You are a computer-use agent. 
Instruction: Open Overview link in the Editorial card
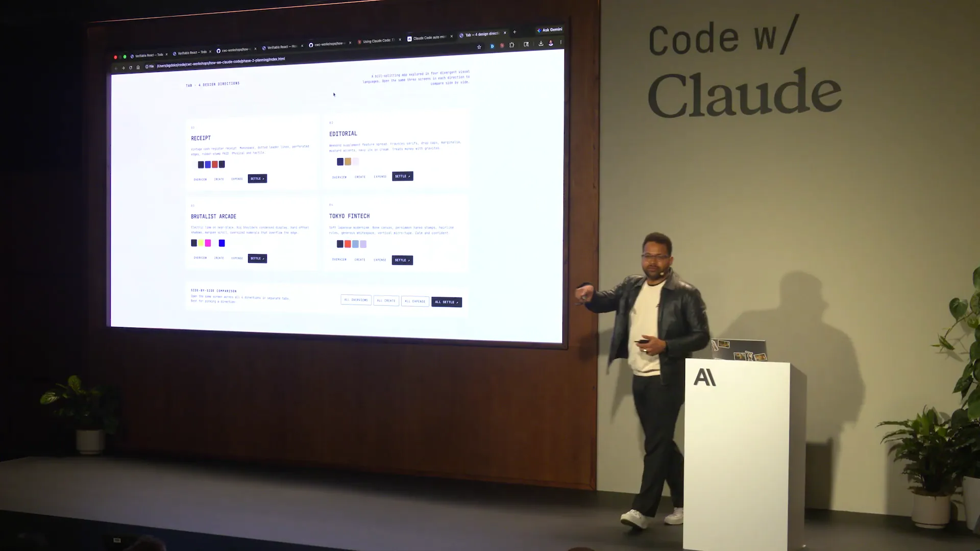click(x=339, y=177)
